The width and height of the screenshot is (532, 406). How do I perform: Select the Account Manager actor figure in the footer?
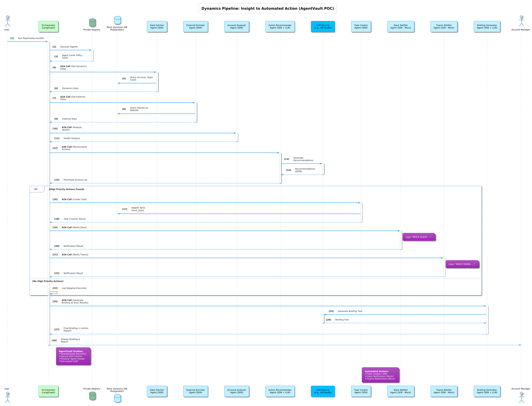pos(521,397)
